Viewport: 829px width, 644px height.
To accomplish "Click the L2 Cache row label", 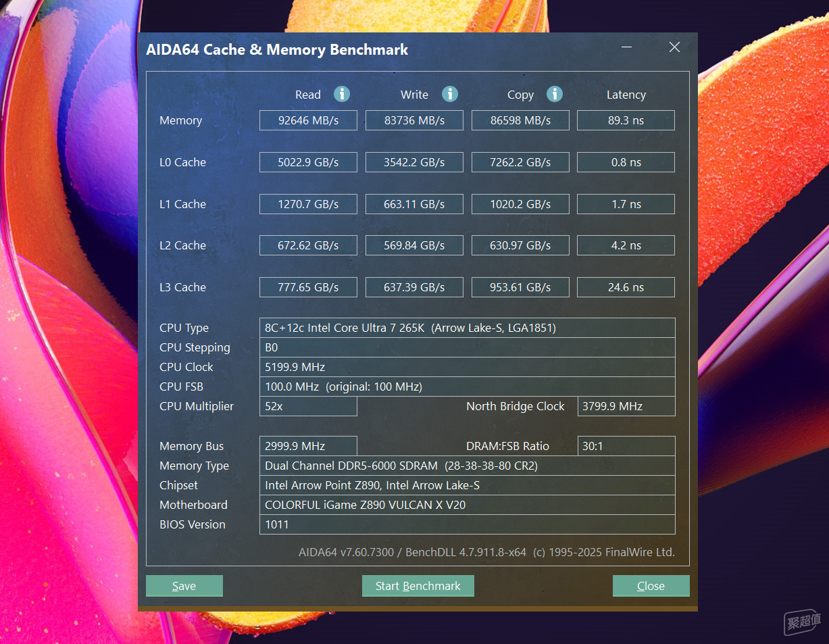I will coord(182,245).
